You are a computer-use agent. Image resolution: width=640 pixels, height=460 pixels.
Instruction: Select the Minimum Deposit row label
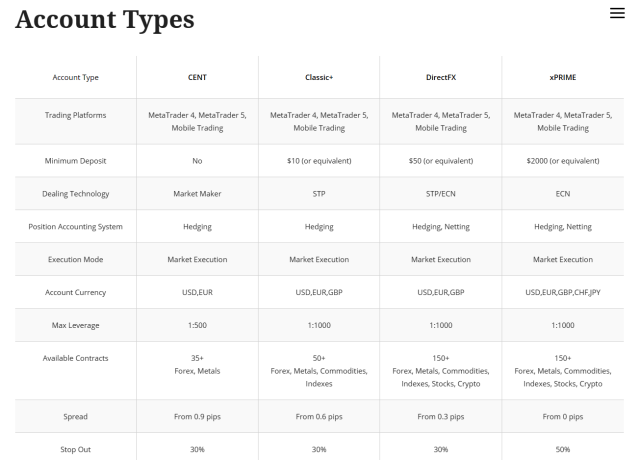[76, 160]
